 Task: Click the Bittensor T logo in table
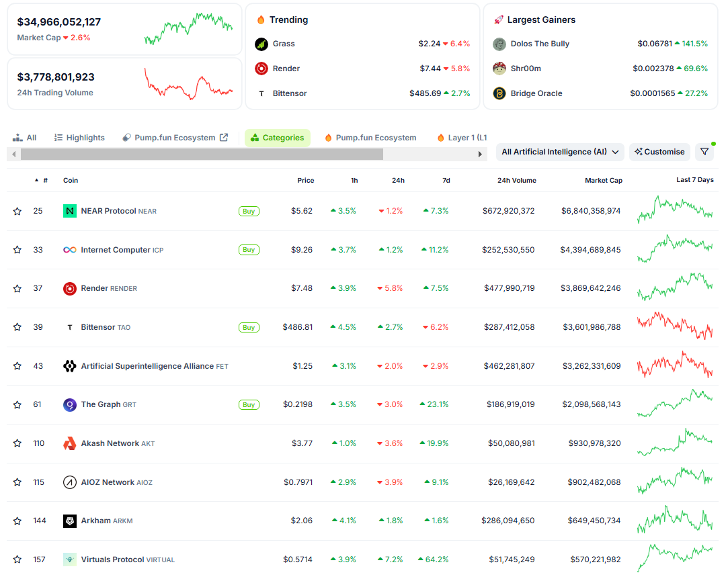(x=70, y=327)
